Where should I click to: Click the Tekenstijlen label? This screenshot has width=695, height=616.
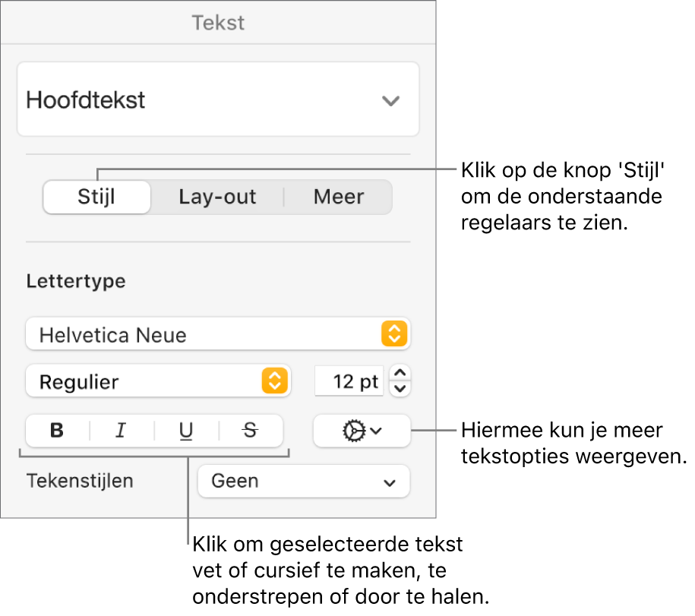click(x=80, y=482)
